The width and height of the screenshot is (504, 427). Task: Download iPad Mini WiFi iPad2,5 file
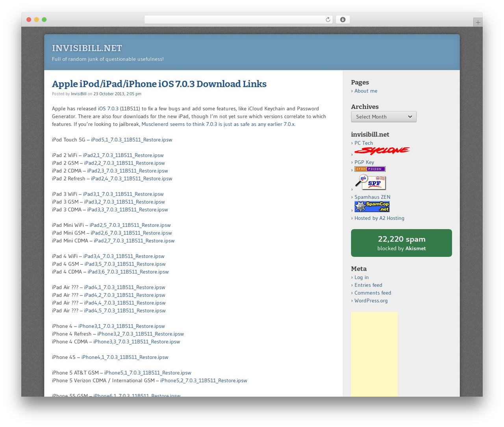point(130,225)
